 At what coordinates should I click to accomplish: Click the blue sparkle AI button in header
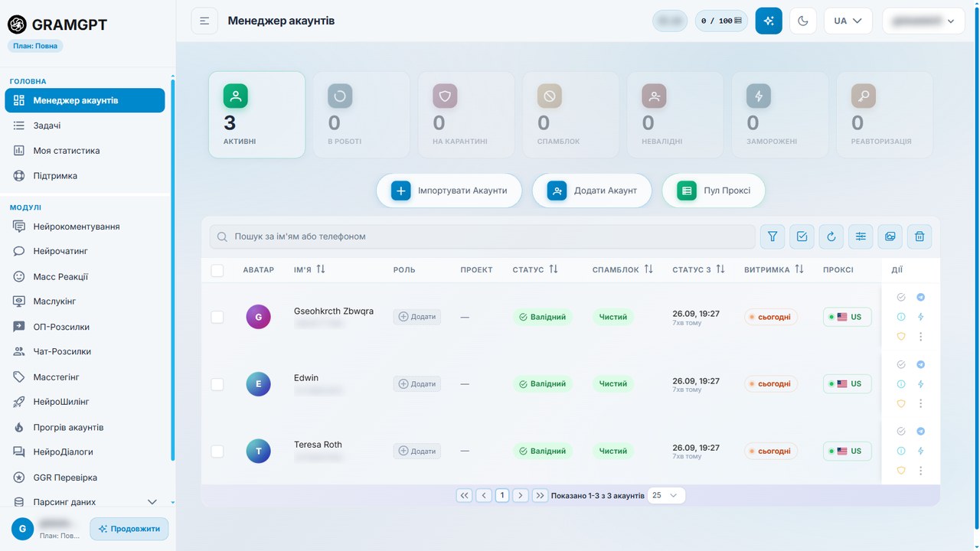click(x=769, y=21)
